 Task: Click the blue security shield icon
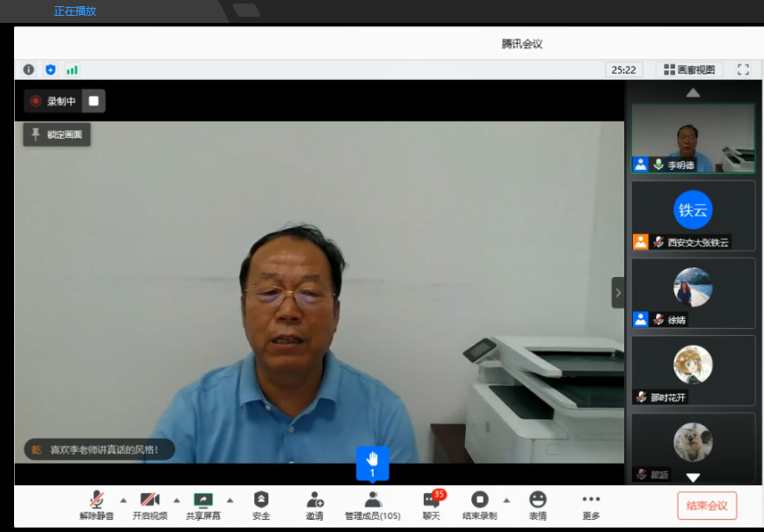pyautogui.click(x=50, y=69)
